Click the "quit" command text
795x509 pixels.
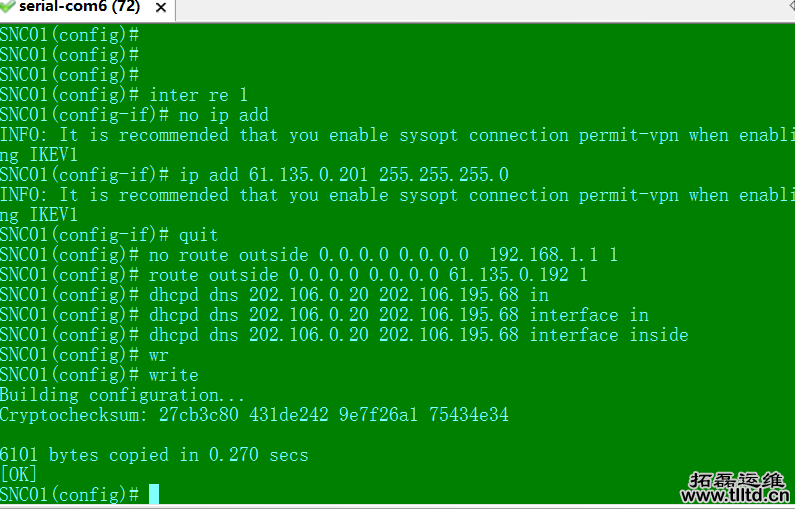[198, 235]
